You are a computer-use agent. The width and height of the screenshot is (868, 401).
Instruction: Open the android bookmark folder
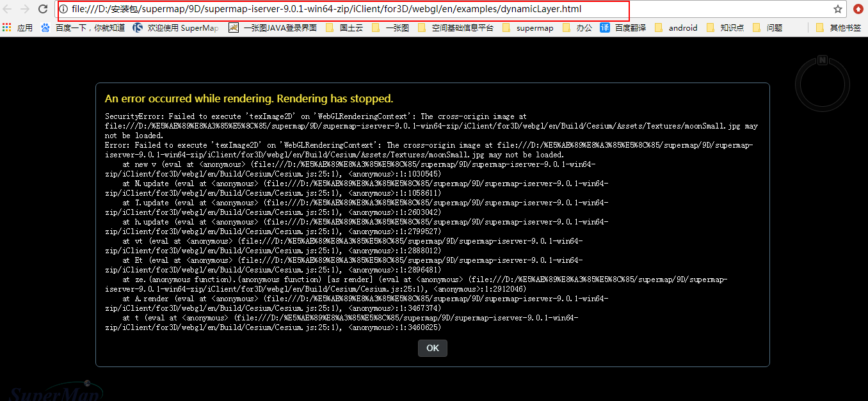(x=676, y=28)
